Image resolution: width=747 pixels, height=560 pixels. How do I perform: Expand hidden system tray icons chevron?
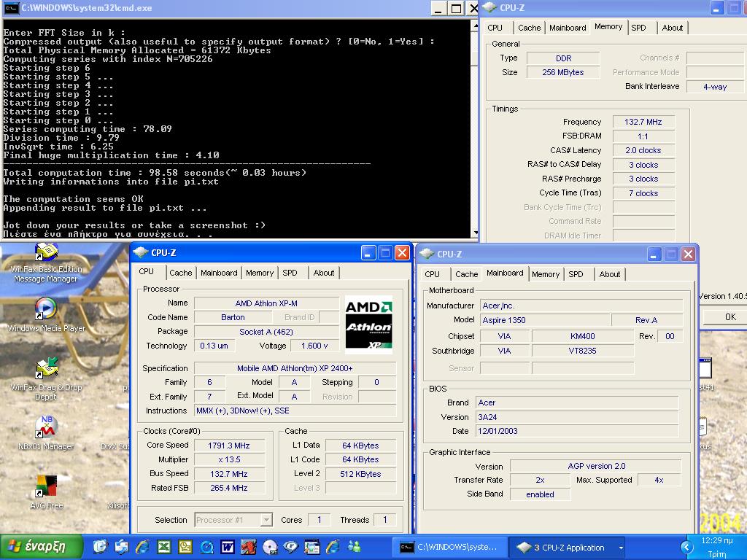pyautogui.click(x=687, y=547)
